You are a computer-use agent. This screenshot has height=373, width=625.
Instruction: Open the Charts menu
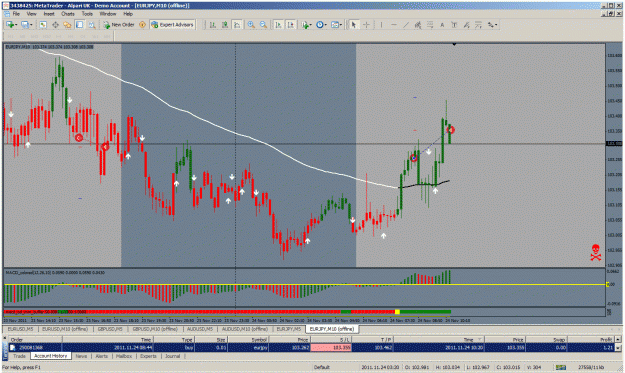68,14
